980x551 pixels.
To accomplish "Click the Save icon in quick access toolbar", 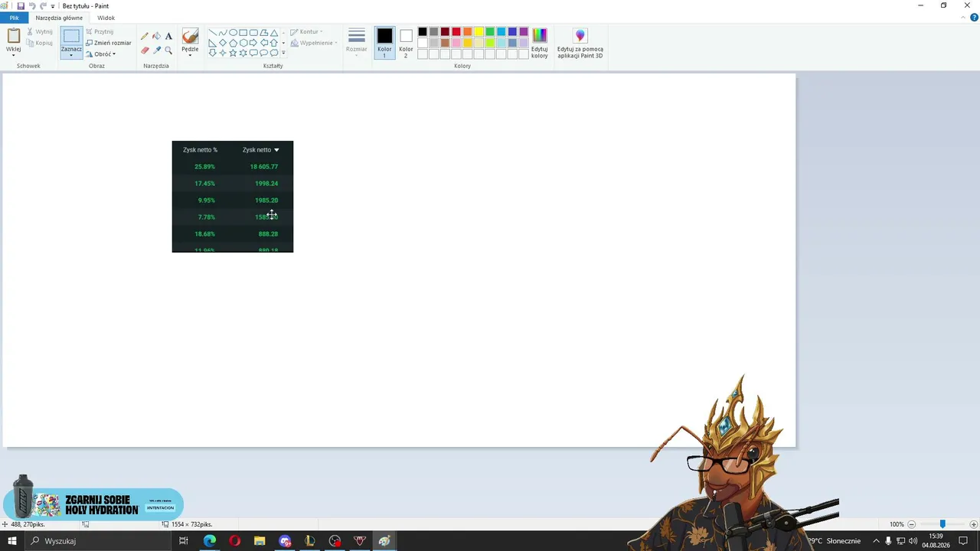I will pos(21,6).
